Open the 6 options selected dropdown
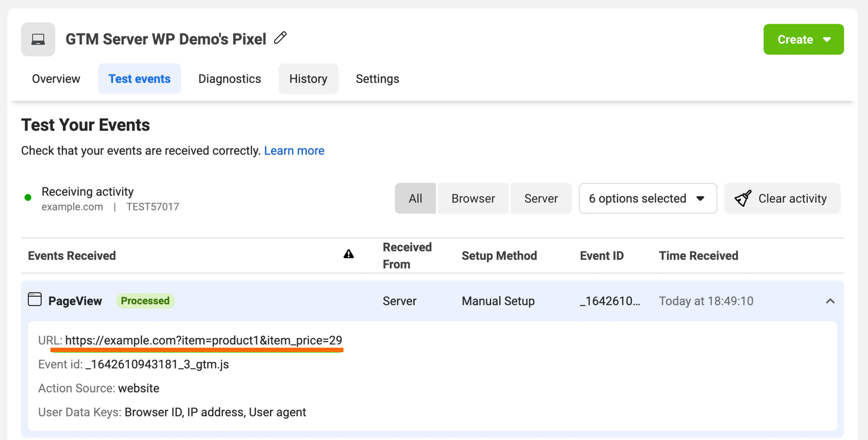The height and width of the screenshot is (440, 868). coord(648,199)
